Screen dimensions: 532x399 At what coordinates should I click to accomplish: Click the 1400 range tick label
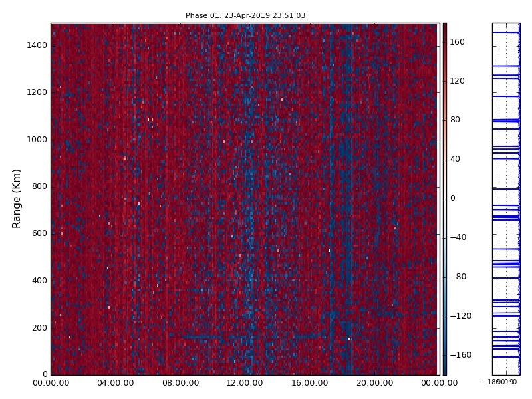[x=37, y=45]
